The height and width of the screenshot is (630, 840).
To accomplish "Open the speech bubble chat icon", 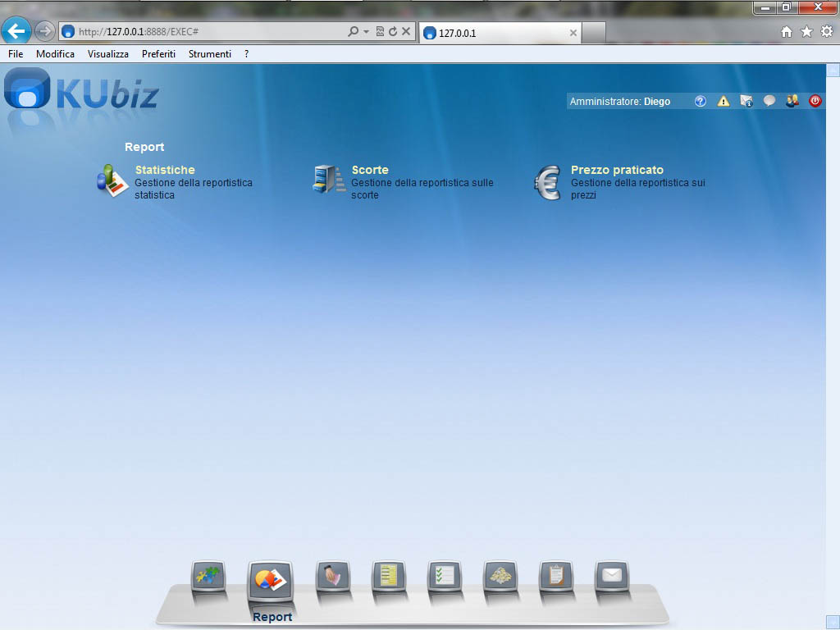I will 769,102.
